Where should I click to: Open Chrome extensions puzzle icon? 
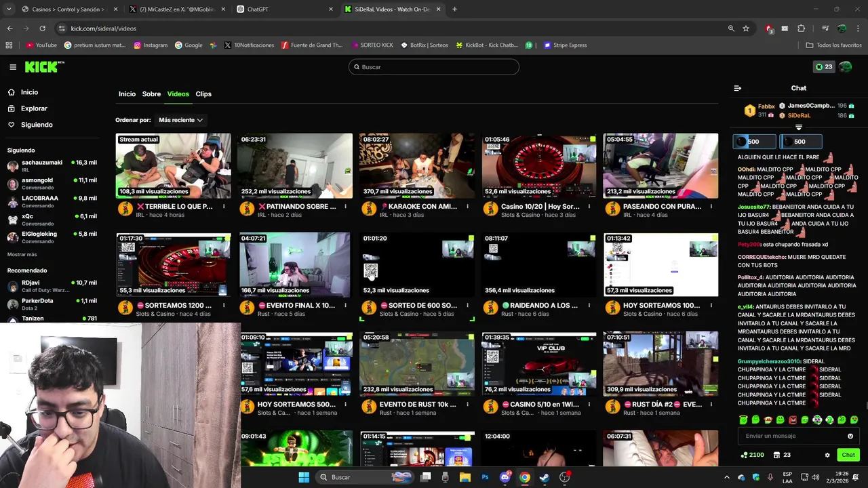(x=802, y=28)
